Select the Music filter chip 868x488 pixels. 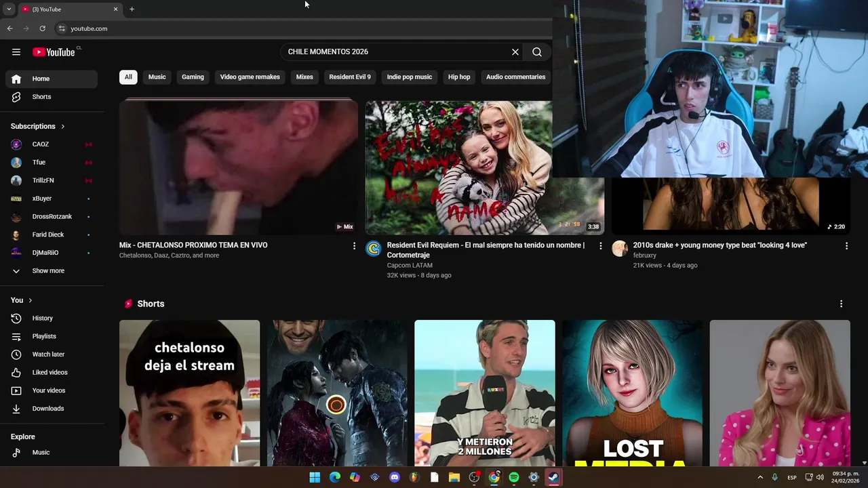point(157,77)
